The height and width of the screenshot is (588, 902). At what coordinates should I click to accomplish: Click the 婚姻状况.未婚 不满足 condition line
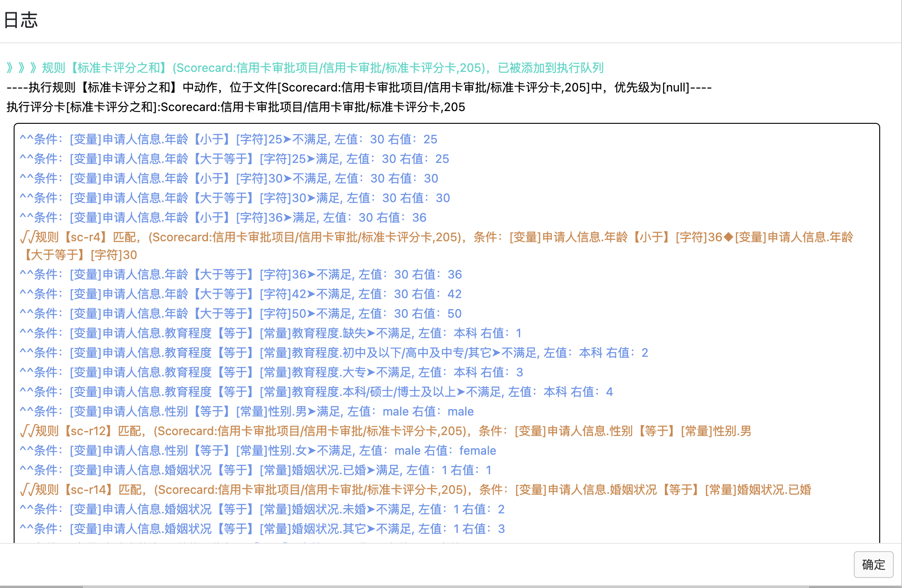262,509
